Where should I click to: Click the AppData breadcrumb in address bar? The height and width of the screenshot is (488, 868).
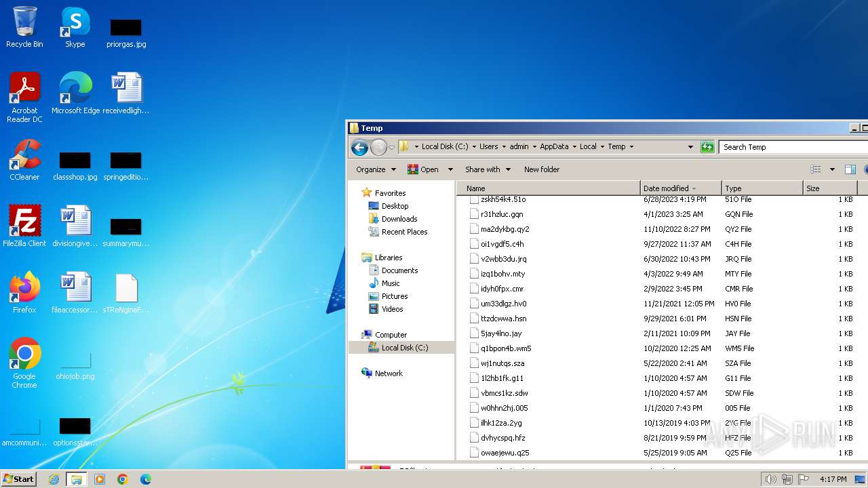point(554,146)
